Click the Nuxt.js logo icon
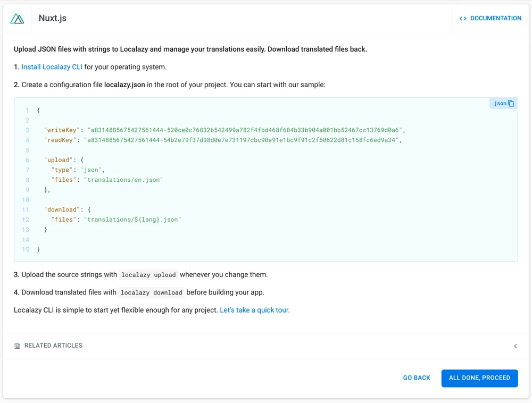532x403 pixels. point(18,19)
